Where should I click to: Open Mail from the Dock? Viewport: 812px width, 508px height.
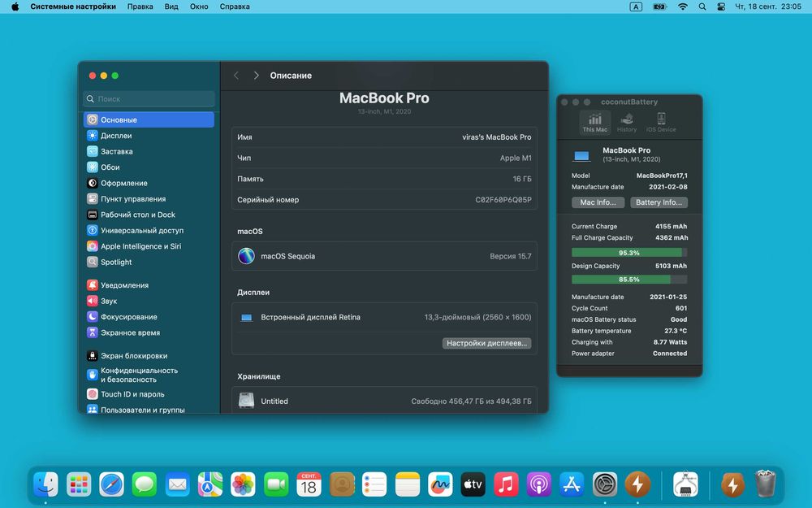[x=177, y=485]
